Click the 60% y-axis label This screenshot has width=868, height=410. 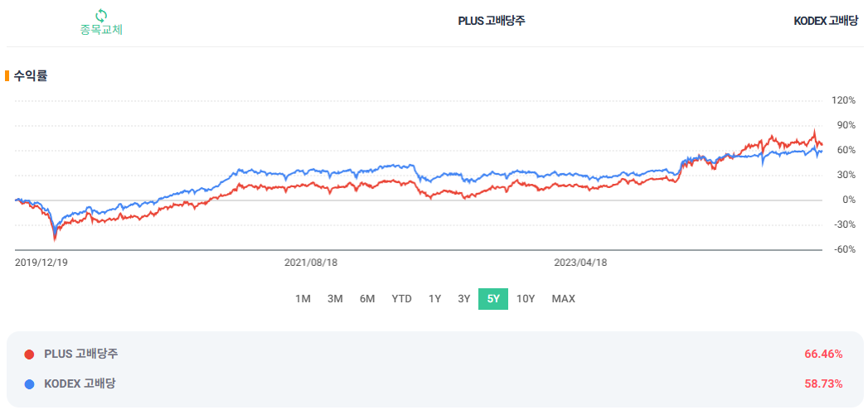pyautogui.click(x=846, y=151)
